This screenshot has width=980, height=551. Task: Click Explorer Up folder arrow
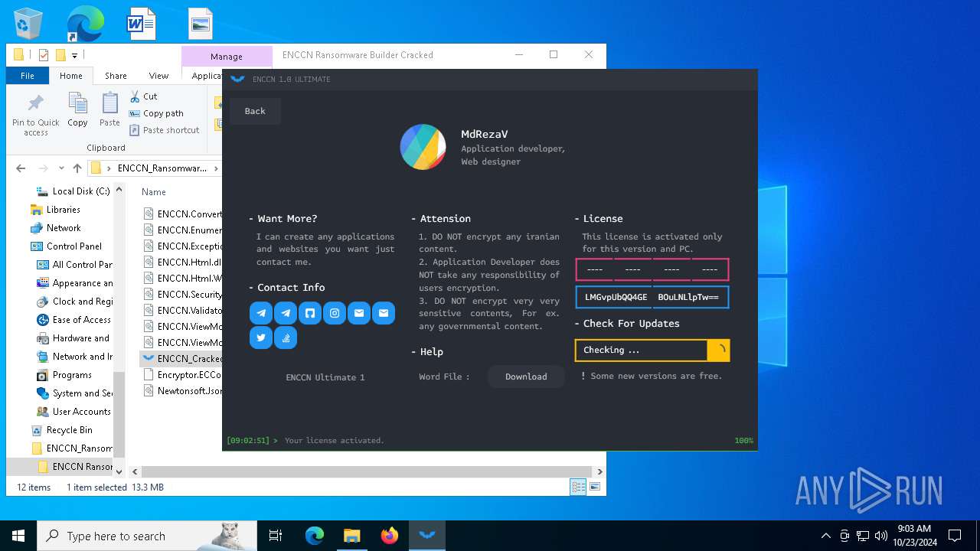click(x=77, y=168)
